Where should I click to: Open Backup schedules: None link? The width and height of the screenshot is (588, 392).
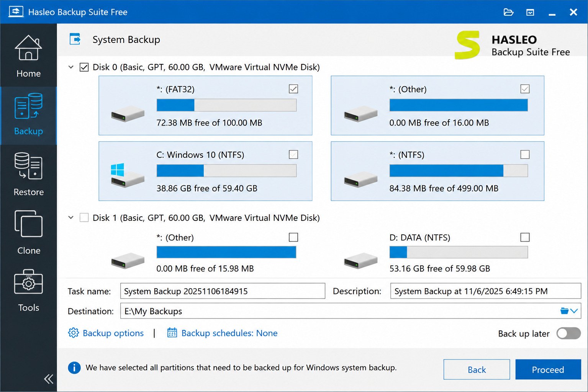click(x=229, y=333)
